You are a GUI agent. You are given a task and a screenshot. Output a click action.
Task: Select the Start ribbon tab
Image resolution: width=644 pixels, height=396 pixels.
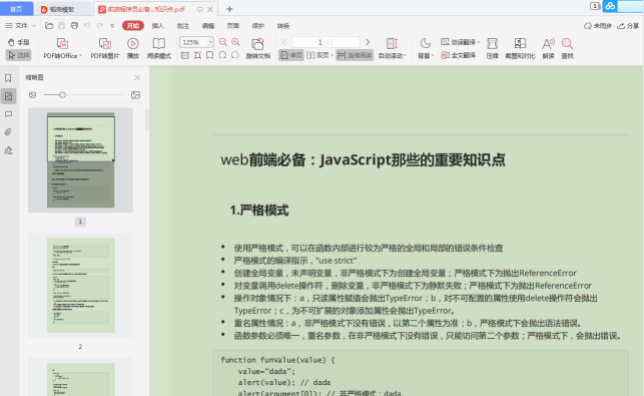pyautogui.click(x=133, y=25)
